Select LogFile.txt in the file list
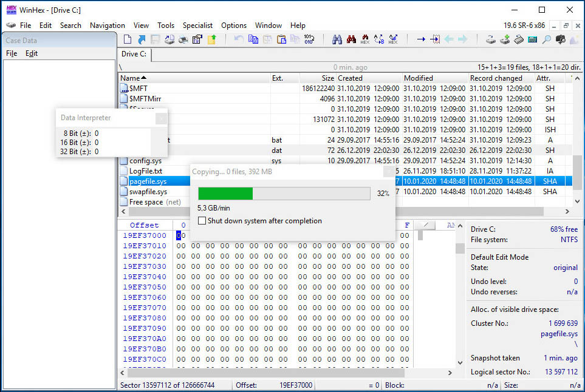 click(x=146, y=171)
